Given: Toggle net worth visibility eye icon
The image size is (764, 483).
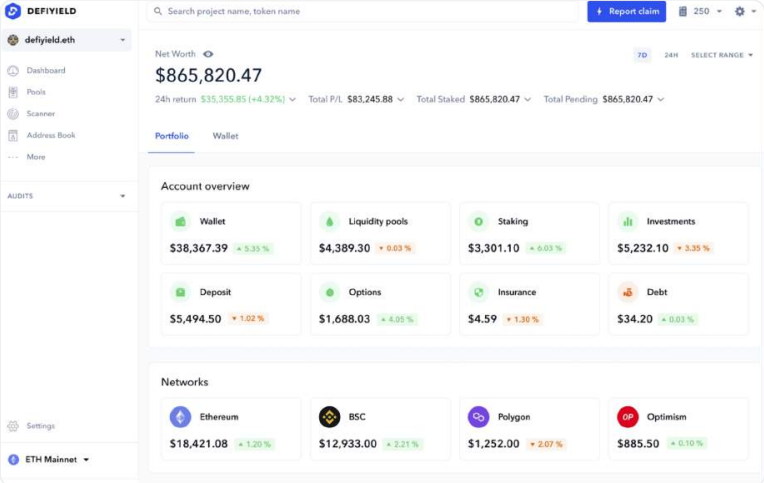Looking at the screenshot, I should [x=208, y=54].
